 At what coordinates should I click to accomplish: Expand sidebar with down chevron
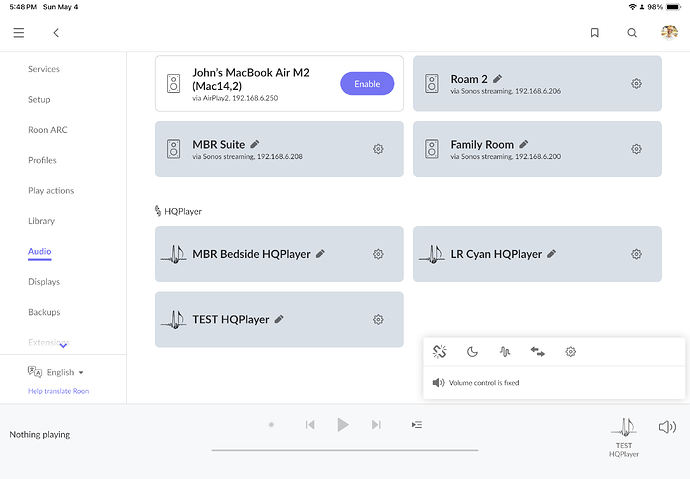[x=63, y=346]
